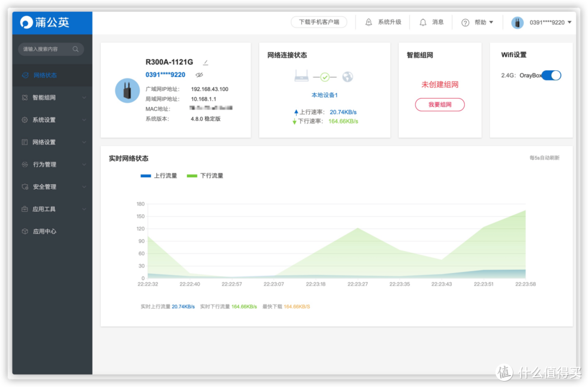Click the help question mark icon
The image size is (588, 387).
[x=465, y=22]
